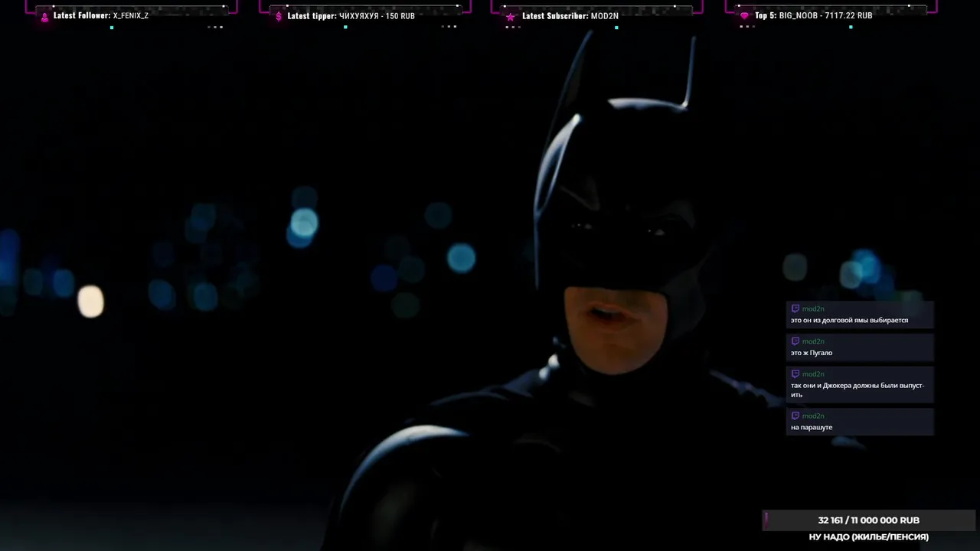Click Twitch icon beside 'это ж Пугало' message
Screen dimensions: 980x551
pyautogui.click(x=795, y=341)
